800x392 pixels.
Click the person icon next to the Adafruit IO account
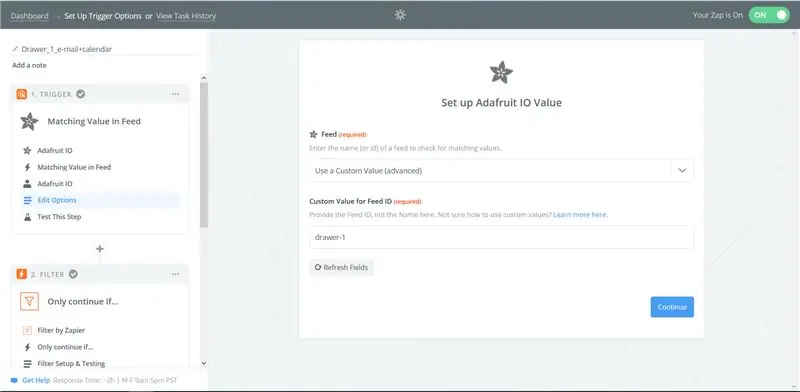click(x=28, y=184)
